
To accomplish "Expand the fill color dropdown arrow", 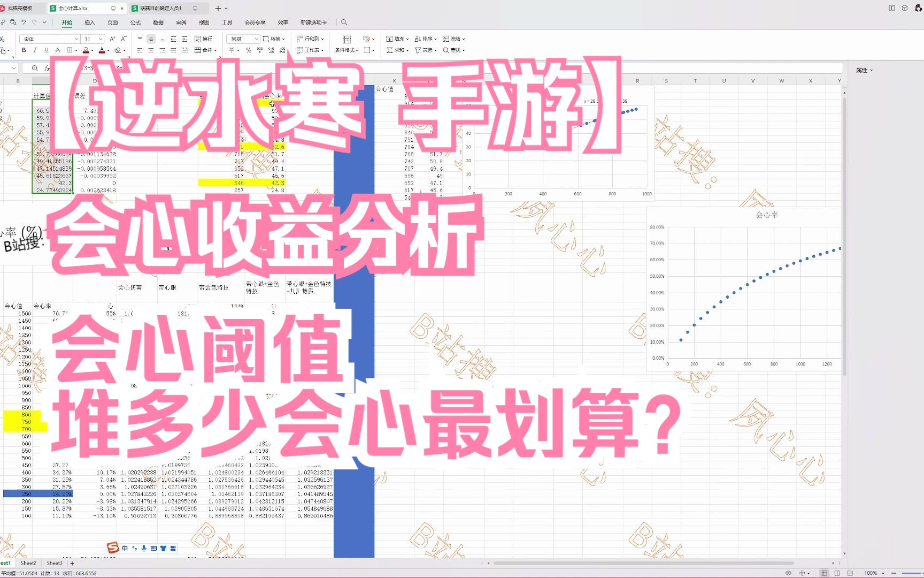I will pyautogui.click(x=93, y=51).
